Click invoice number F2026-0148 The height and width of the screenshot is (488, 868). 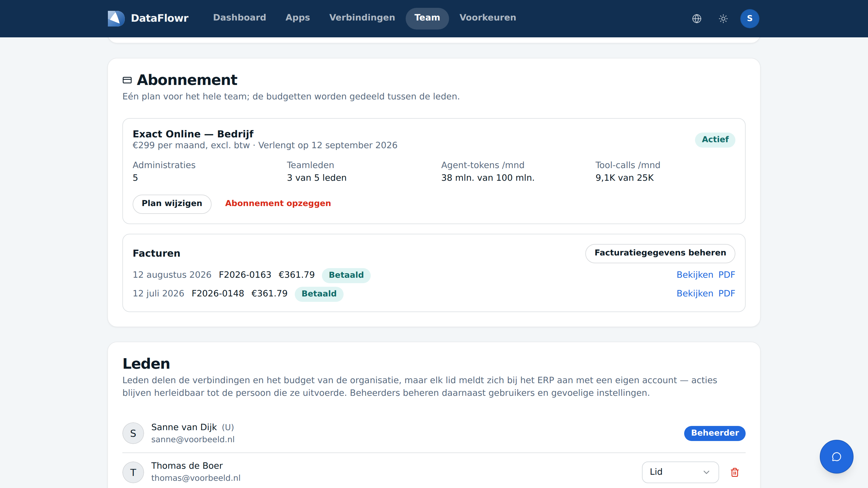coord(218,294)
